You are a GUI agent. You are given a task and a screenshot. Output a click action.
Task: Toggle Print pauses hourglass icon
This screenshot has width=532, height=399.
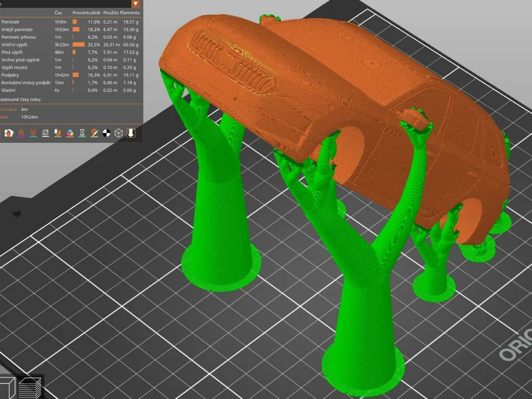(82, 133)
